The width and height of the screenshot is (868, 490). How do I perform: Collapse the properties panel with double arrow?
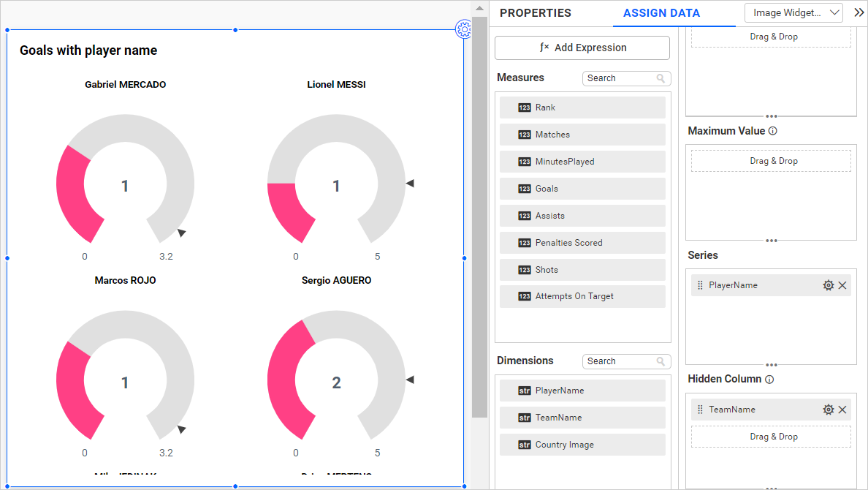tap(859, 12)
